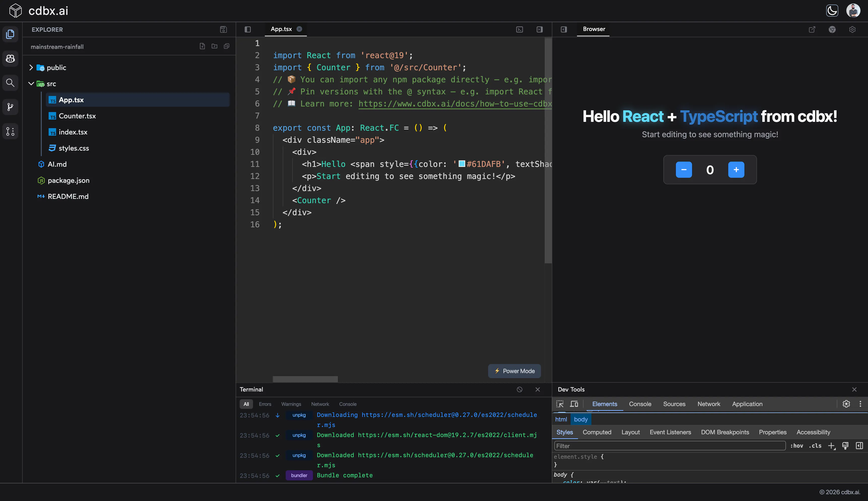Toggle the right panel icon in editor header
This screenshot has width=868, height=501.
539,29
